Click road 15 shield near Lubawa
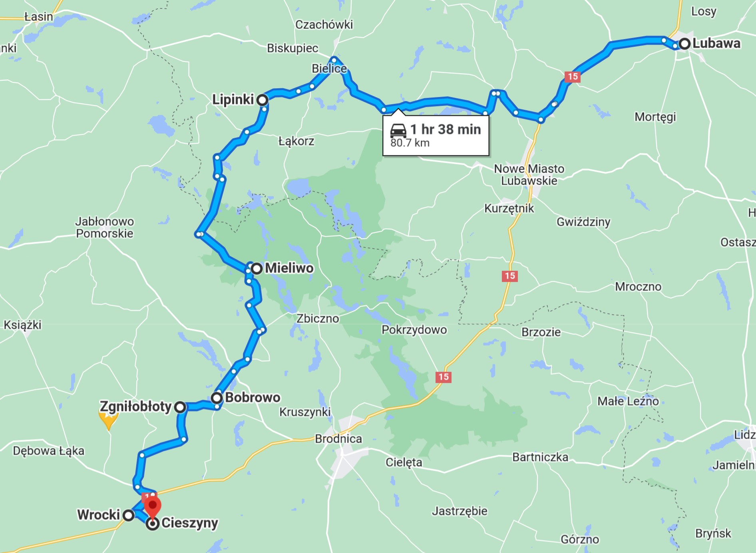 pyautogui.click(x=573, y=77)
